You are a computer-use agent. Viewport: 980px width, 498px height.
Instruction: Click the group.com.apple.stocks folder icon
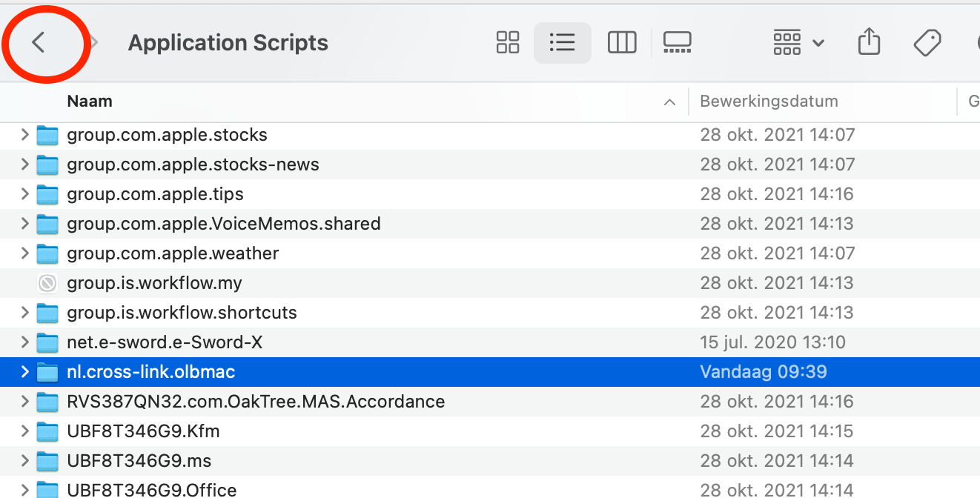click(47, 135)
